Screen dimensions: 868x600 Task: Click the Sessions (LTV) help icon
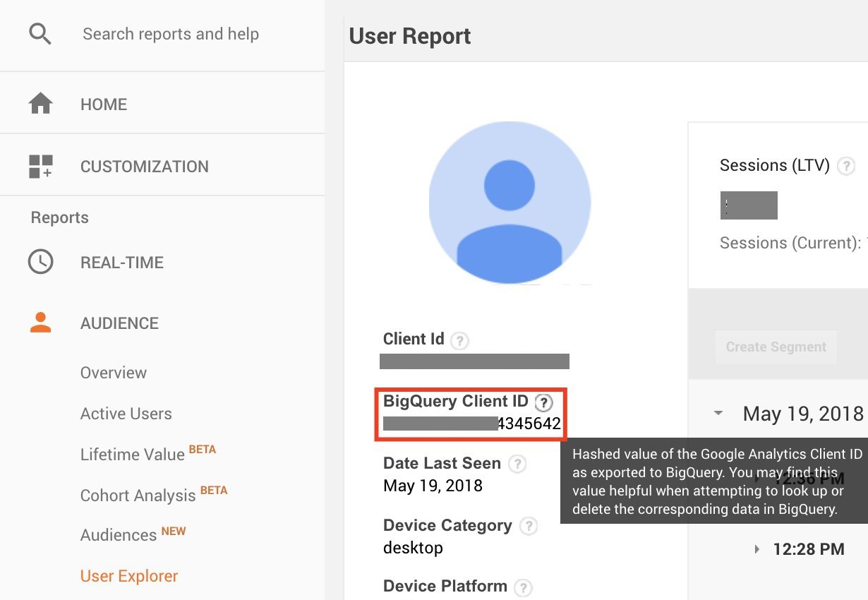845,167
